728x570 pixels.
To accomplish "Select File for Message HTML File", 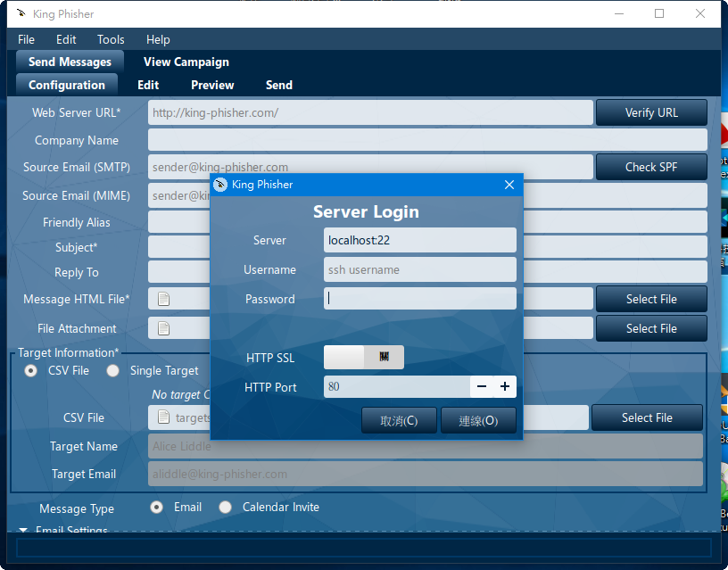I will click(x=651, y=299).
